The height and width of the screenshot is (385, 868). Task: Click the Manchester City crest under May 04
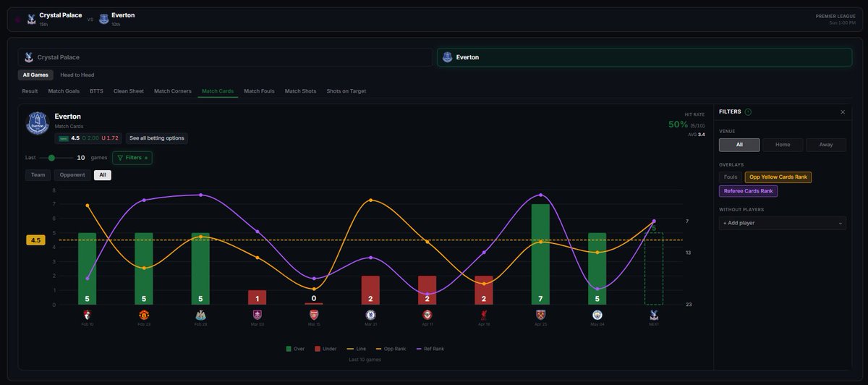pos(597,315)
